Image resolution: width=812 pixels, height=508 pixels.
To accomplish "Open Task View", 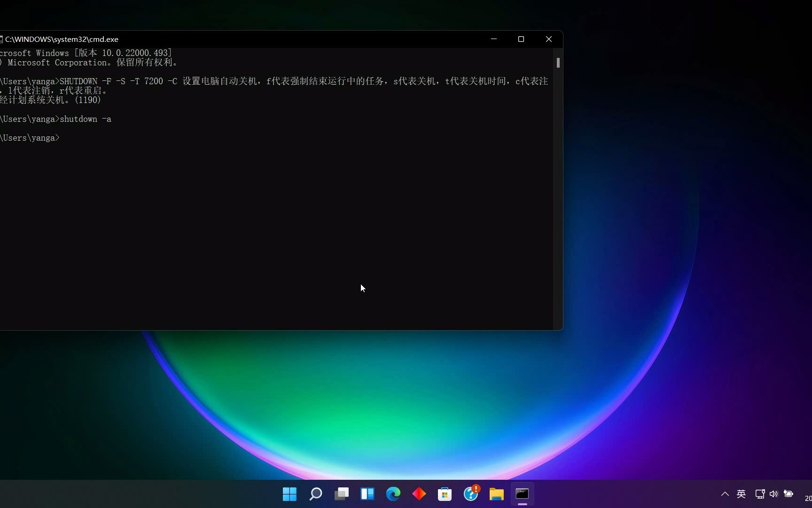I will [x=342, y=494].
